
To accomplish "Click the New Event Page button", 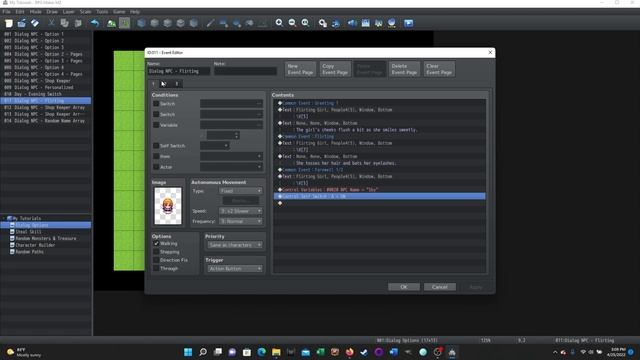I will [300, 69].
